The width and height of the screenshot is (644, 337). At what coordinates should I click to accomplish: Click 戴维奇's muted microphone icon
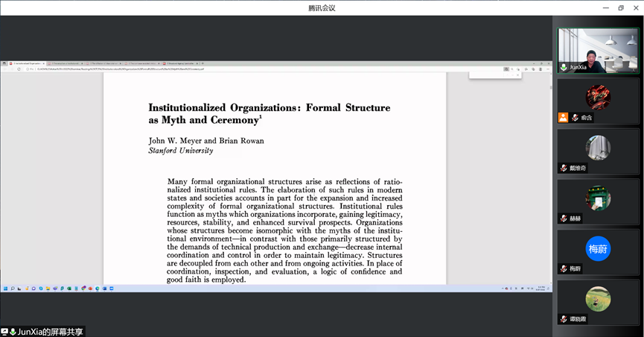point(564,168)
